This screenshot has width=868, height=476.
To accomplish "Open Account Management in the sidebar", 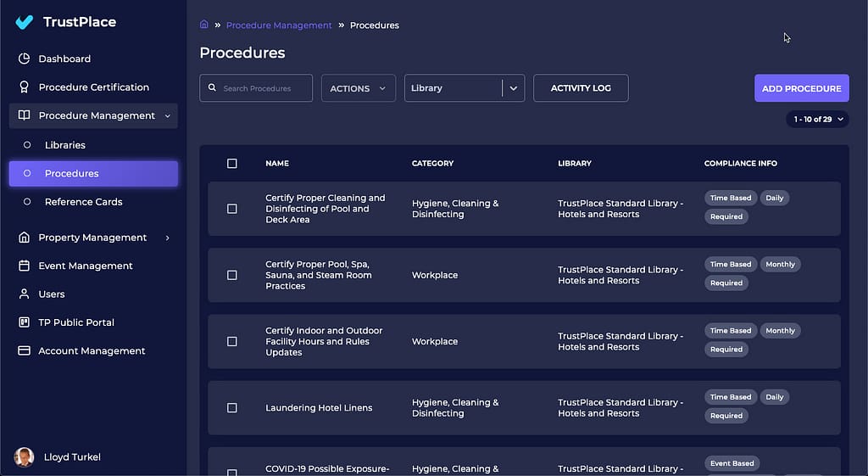I will 92,350.
